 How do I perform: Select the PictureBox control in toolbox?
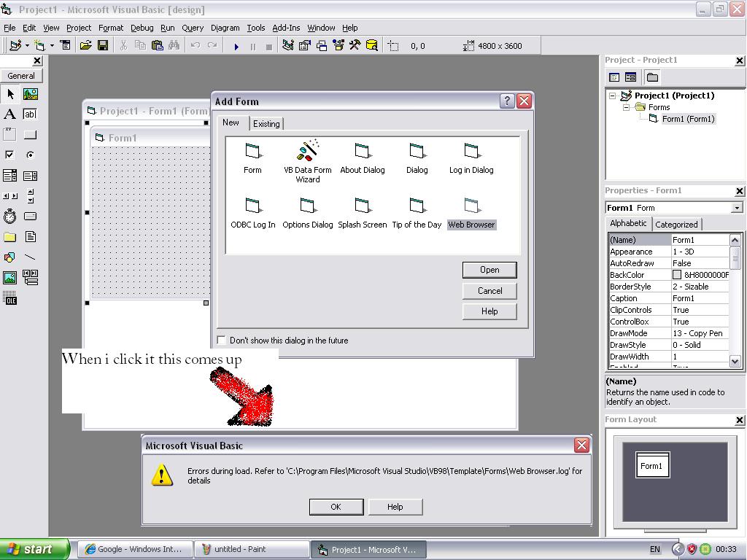coord(30,94)
